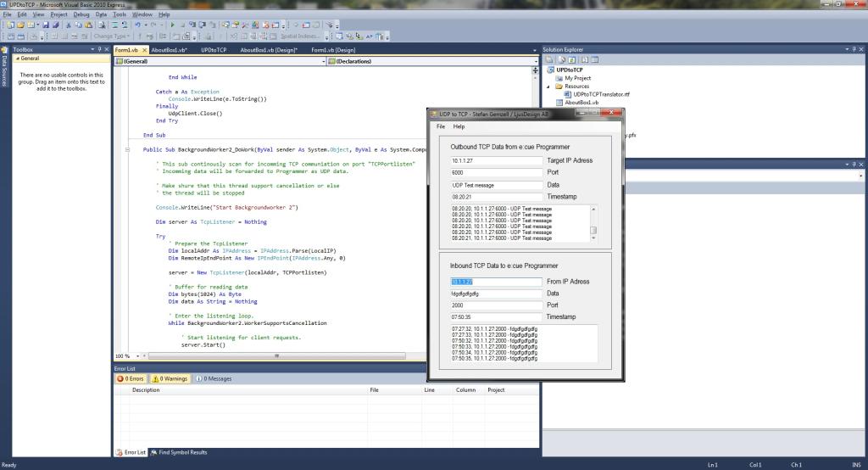The height and width of the screenshot is (470, 868).
Task: Click the Save All toolbar icon
Action: click(55, 25)
